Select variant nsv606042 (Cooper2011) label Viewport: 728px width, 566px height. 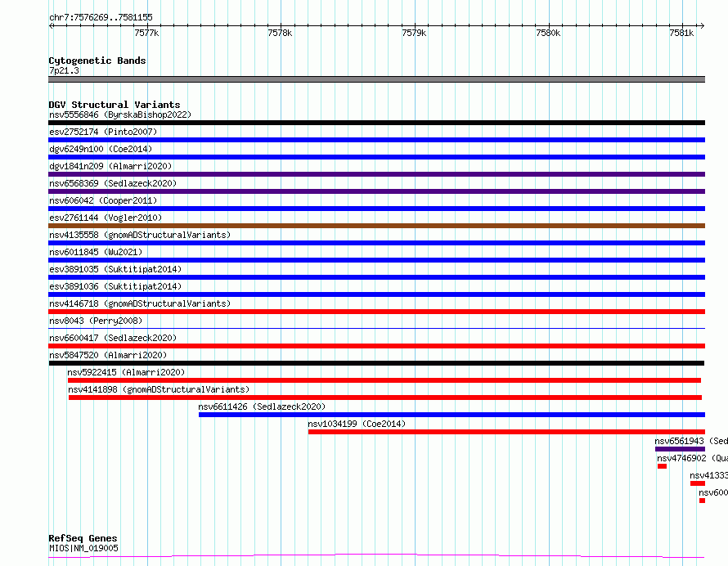click(103, 200)
